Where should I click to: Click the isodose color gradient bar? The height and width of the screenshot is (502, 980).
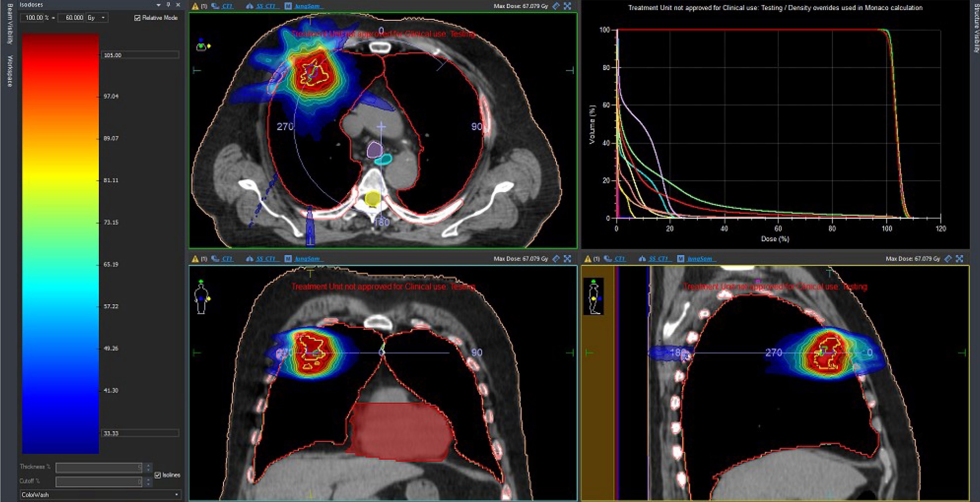click(x=60, y=244)
